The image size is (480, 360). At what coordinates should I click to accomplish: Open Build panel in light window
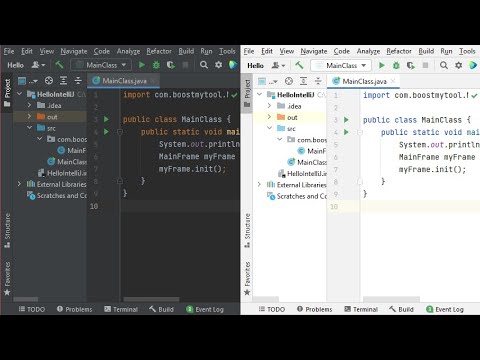point(401,309)
